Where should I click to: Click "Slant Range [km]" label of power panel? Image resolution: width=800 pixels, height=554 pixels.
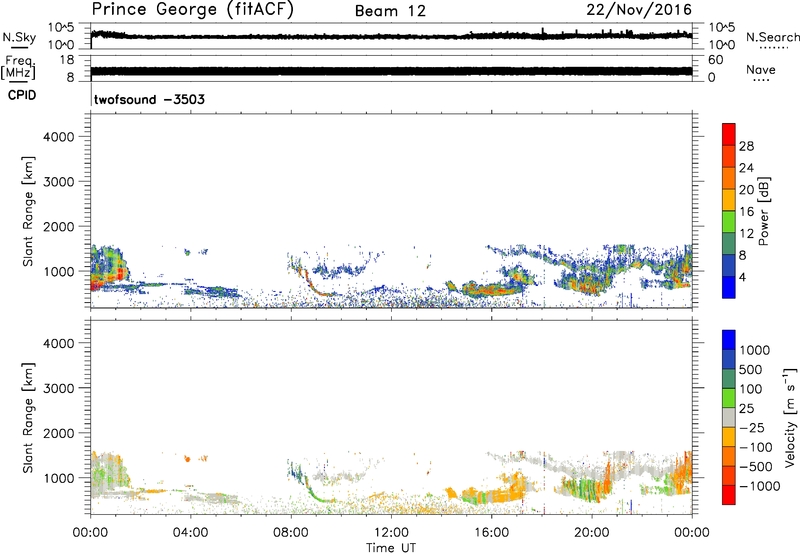coord(28,211)
